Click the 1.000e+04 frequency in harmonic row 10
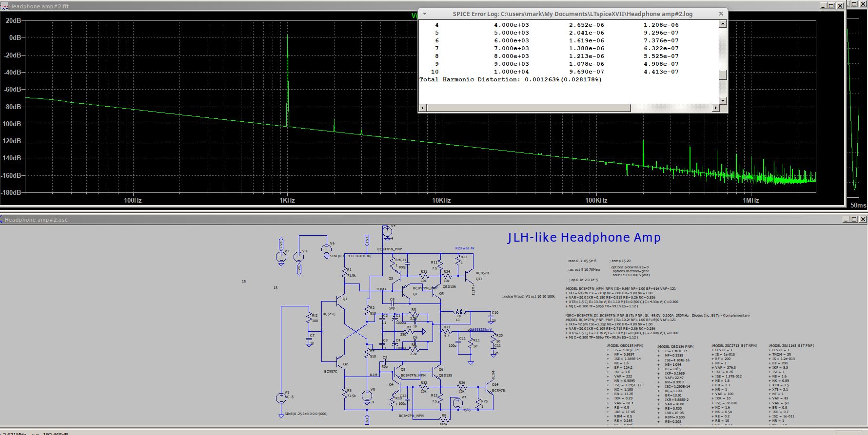 pos(511,72)
